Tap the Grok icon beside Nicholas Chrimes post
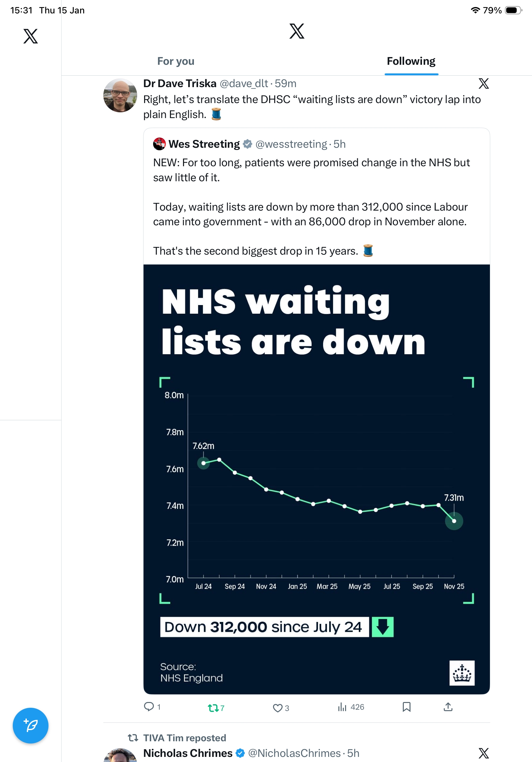This screenshot has width=532, height=762. [484, 753]
